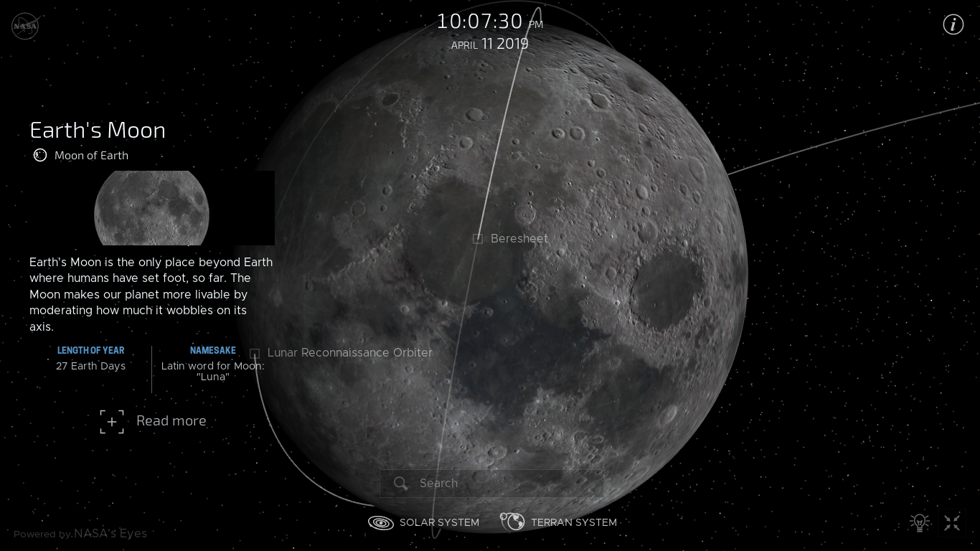
Task: Select the Lunar Reconnaissance Orbiter marker square
Action: pyautogui.click(x=255, y=353)
